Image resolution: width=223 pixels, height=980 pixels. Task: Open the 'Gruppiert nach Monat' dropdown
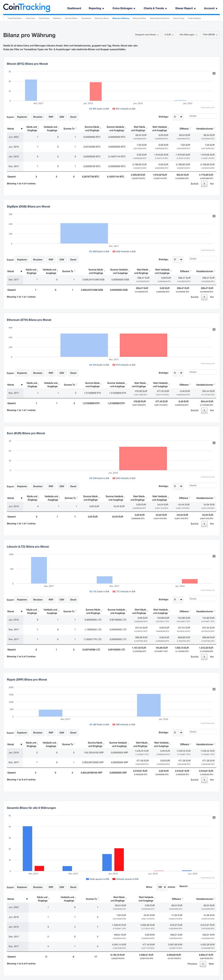point(146,35)
